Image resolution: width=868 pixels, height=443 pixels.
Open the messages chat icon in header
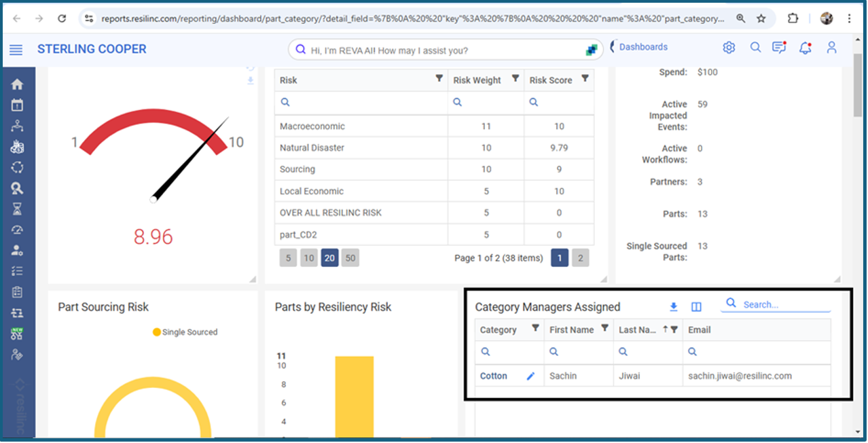[x=779, y=48]
